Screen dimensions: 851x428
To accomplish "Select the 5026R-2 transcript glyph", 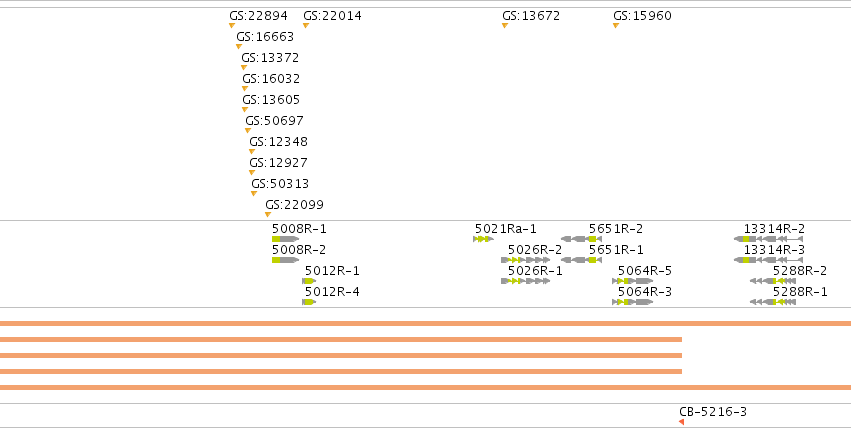I will (x=525, y=260).
